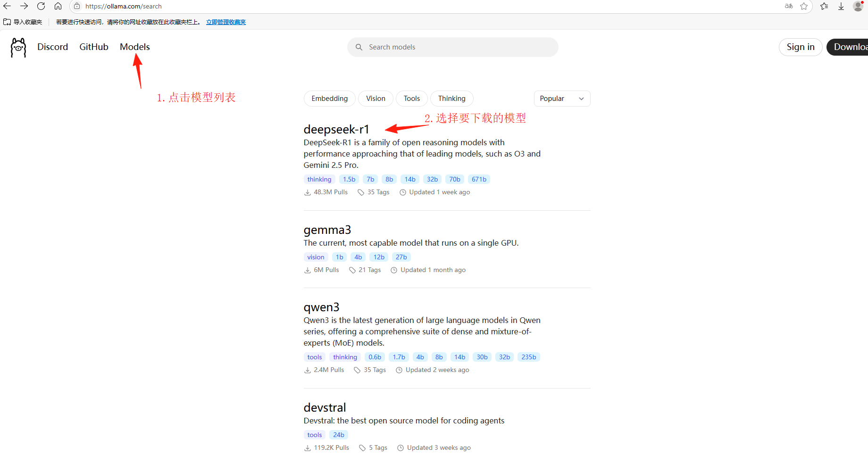
Task: Click the Download button
Action: 848,47
